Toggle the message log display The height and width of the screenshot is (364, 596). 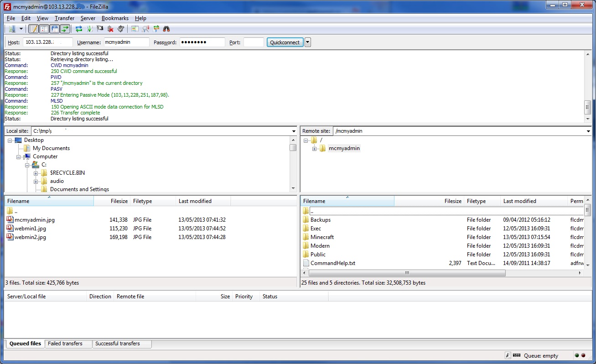pos(33,29)
